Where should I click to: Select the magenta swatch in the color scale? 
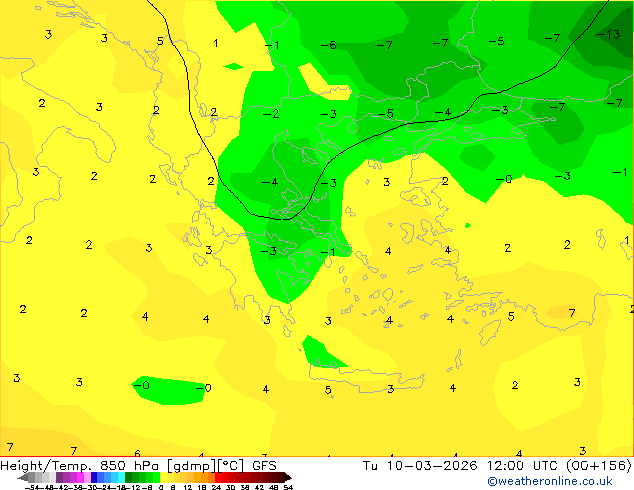point(80,477)
